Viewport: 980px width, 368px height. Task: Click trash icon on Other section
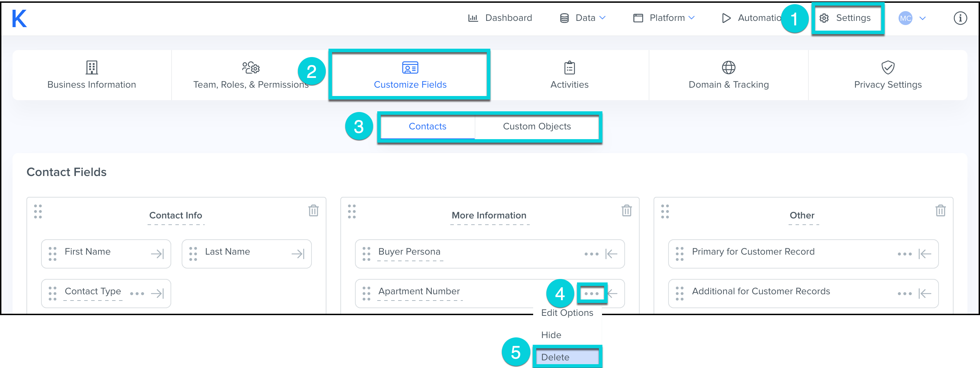(940, 210)
